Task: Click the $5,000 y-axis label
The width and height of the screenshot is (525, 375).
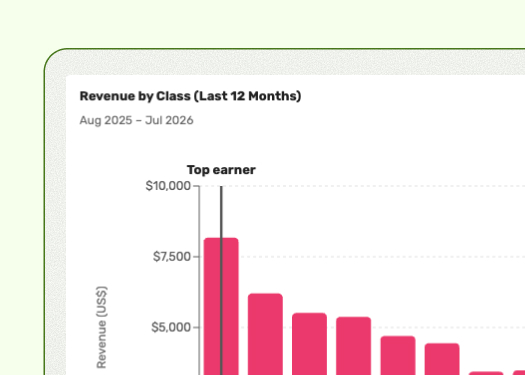Action: tap(171, 327)
